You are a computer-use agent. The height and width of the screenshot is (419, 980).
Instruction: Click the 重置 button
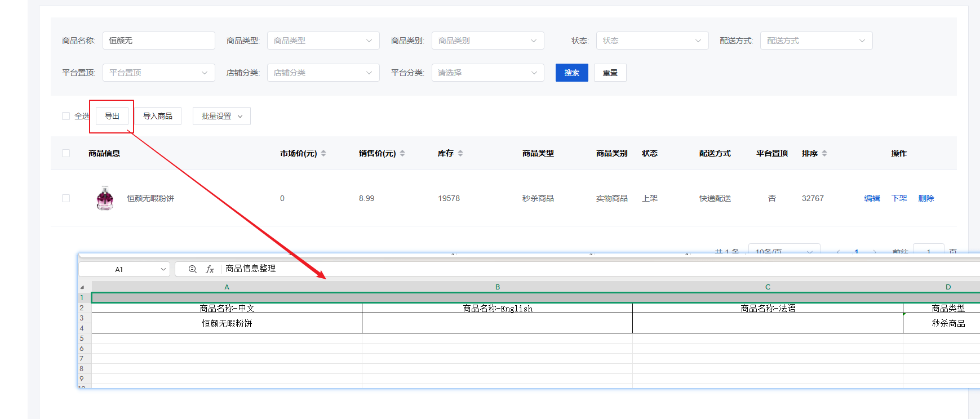610,73
